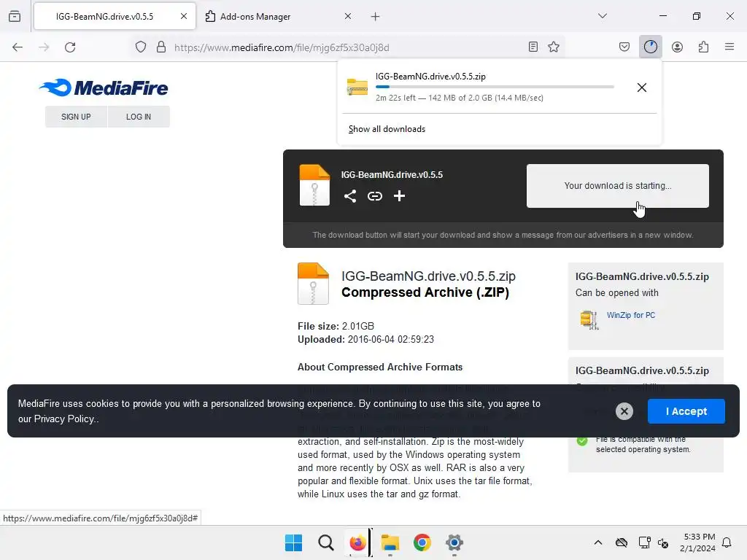Toggle the downloads panel button
Viewport: 747px width, 560px height.
(x=650, y=47)
